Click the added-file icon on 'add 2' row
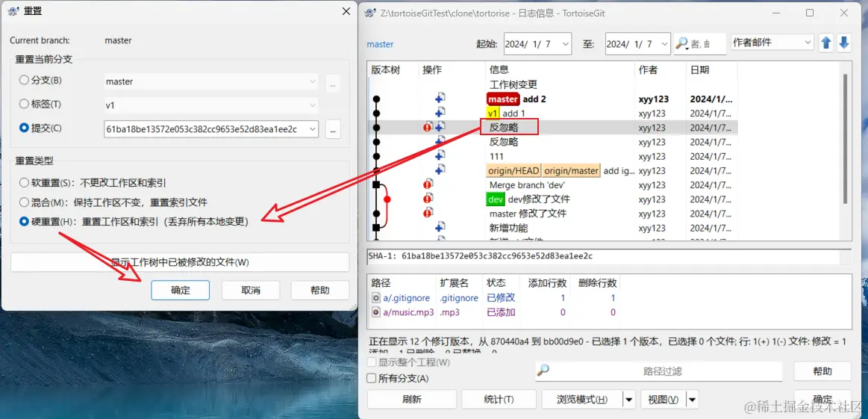This screenshot has width=868, height=419. pos(440,98)
